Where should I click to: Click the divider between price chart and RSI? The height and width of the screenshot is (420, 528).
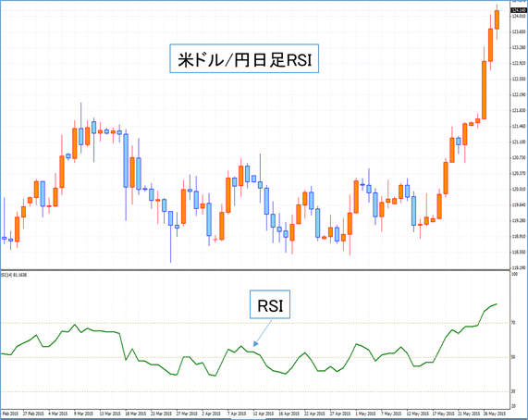pos(255,270)
